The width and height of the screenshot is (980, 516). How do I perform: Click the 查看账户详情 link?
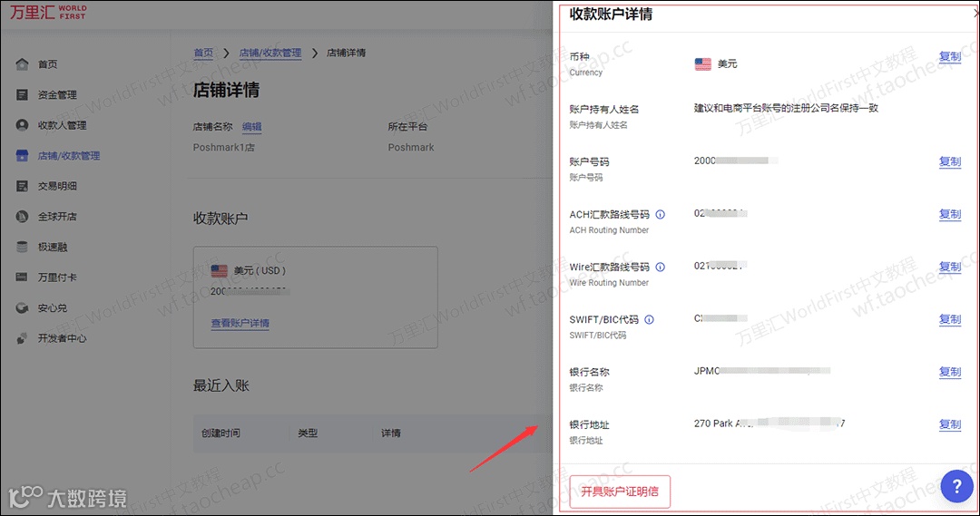pyautogui.click(x=240, y=323)
